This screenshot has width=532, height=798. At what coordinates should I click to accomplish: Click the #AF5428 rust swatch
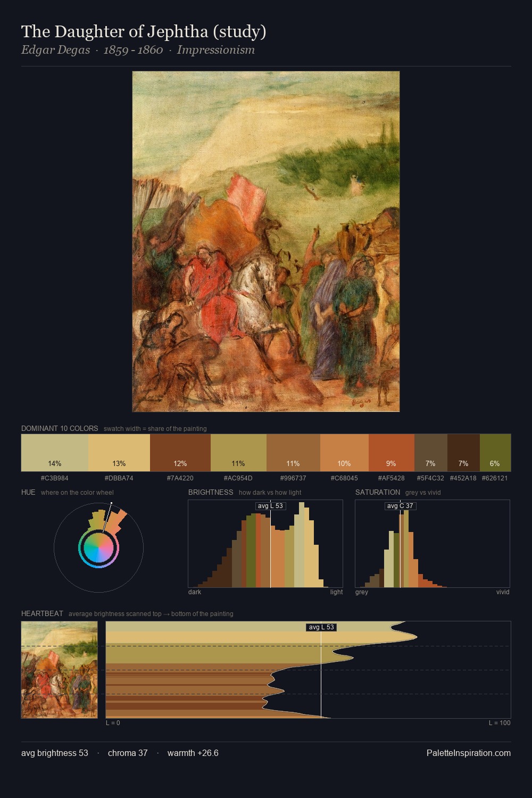[x=391, y=453]
